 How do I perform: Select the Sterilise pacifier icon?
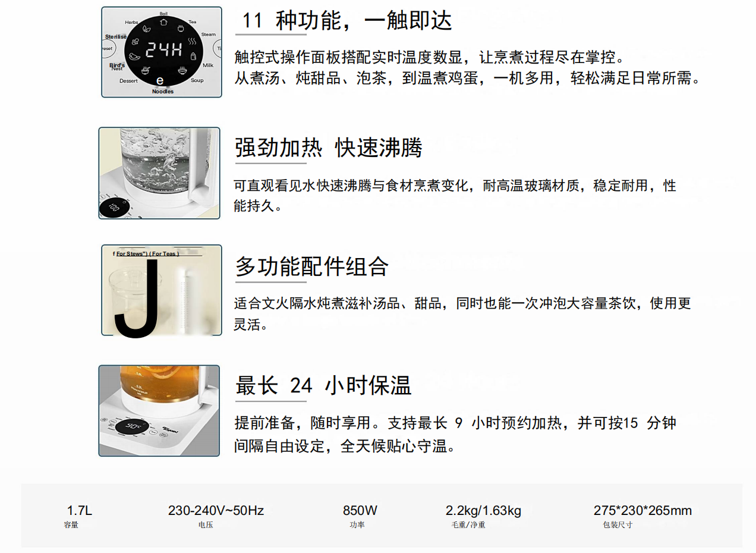point(136,42)
